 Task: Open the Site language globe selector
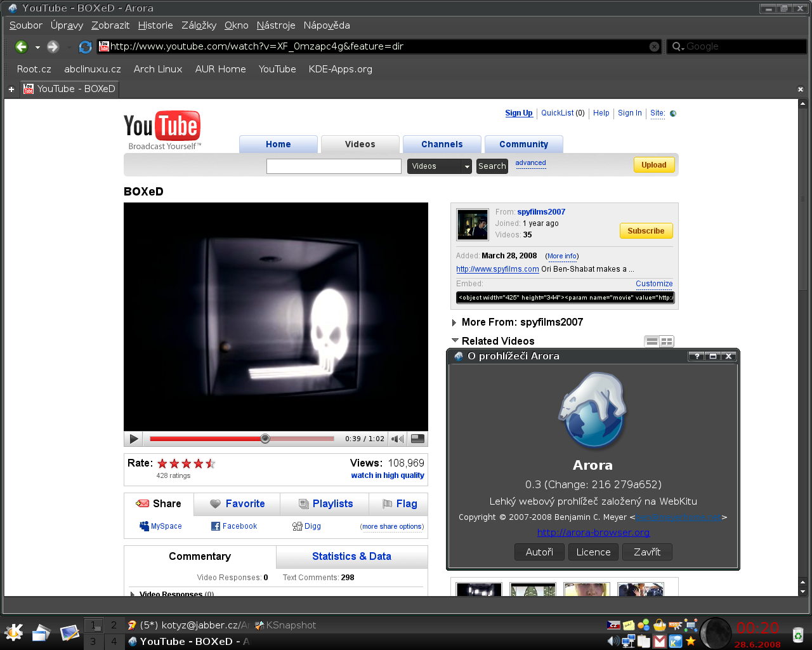coord(673,114)
